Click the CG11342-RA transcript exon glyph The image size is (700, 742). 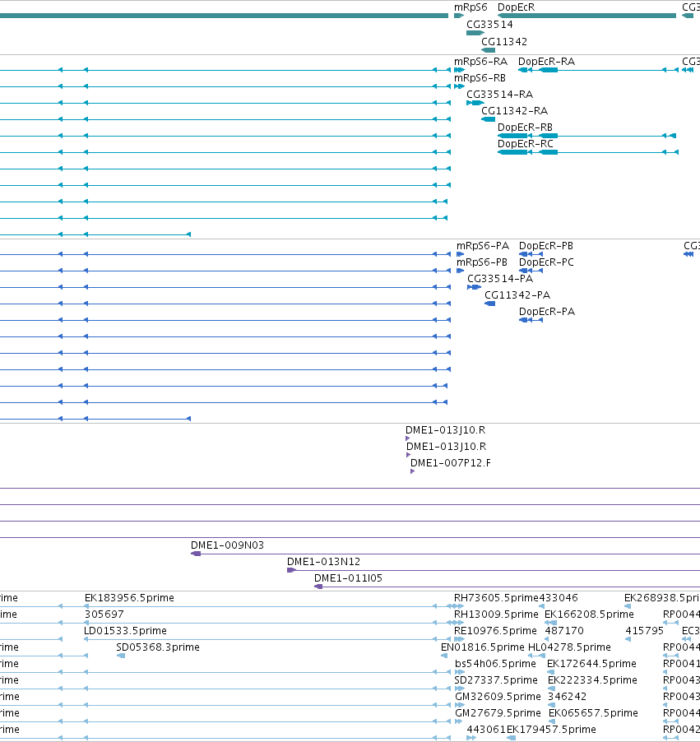[x=489, y=119]
